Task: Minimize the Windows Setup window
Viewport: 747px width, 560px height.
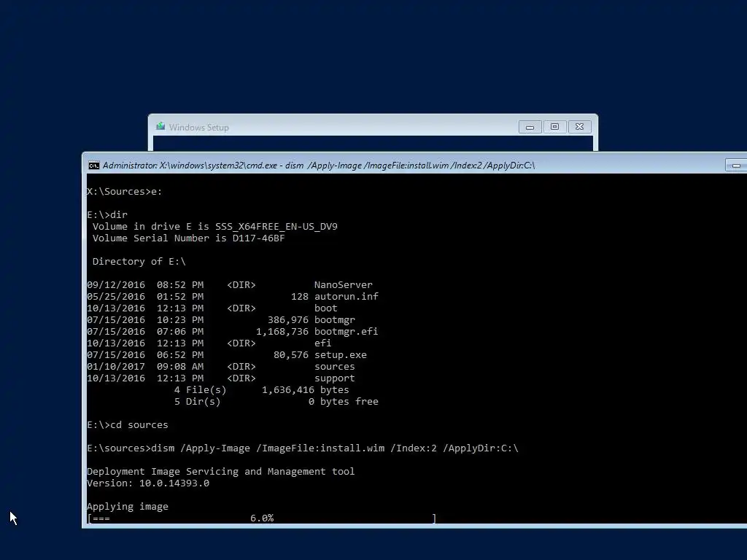Action: [530, 127]
